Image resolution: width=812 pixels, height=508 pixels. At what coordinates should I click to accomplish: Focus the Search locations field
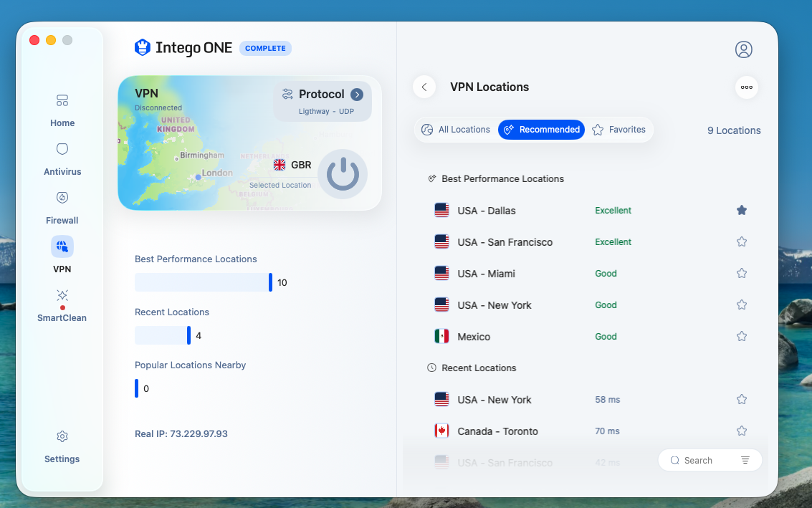pos(699,461)
